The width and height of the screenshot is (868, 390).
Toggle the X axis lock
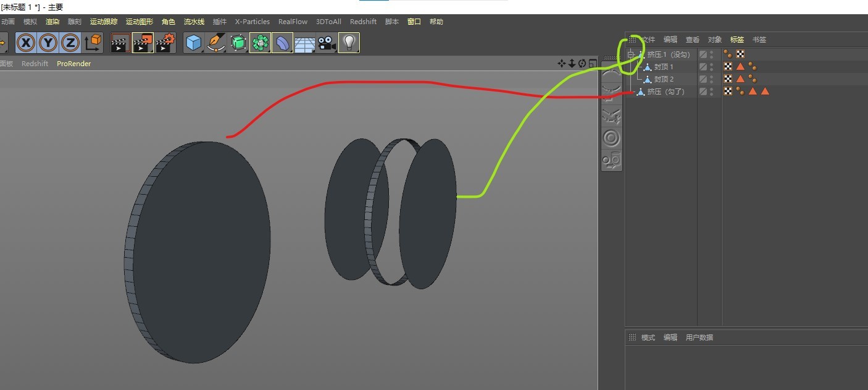26,43
